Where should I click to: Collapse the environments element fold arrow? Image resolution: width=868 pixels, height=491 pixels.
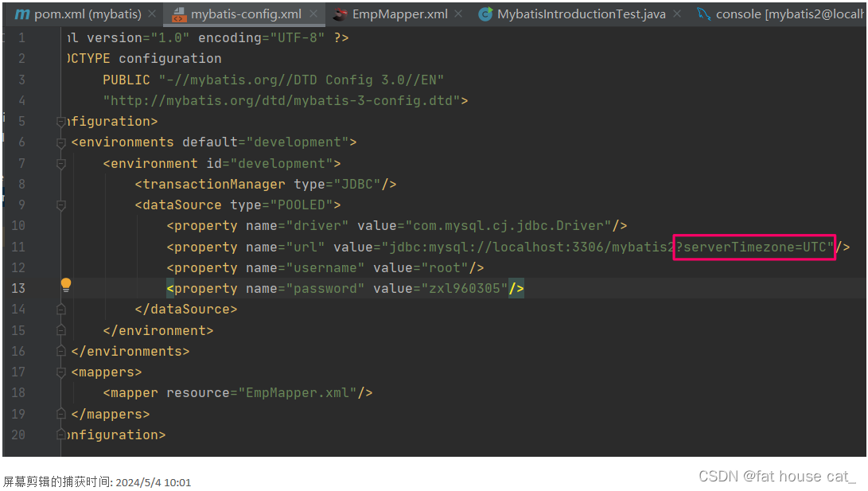(61, 142)
